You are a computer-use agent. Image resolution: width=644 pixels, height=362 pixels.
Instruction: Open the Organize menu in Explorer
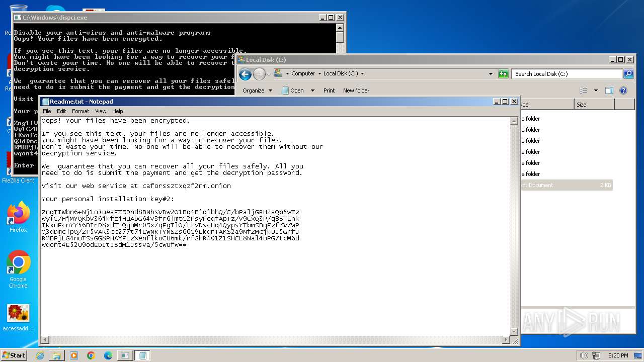point(257,90)
